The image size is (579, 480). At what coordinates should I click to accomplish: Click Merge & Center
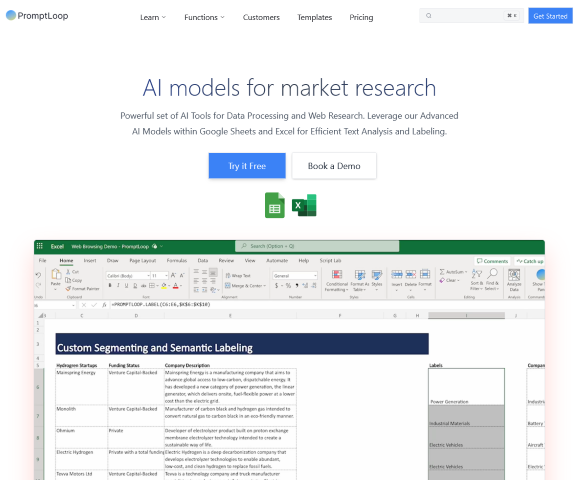point(245,285)
